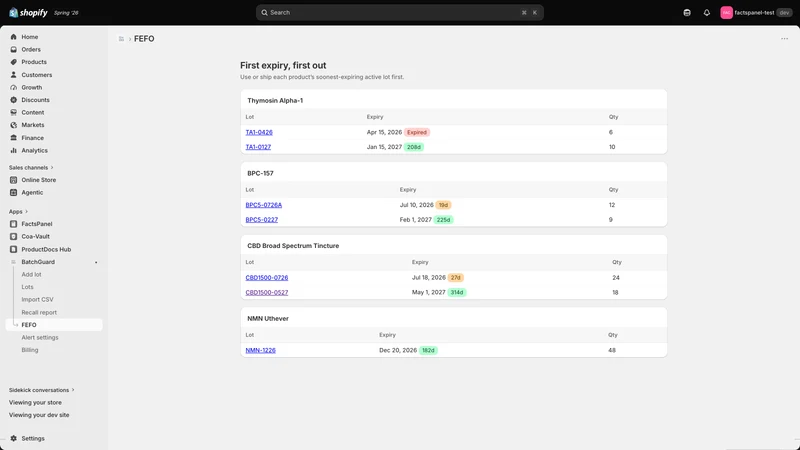The height and width of the screenshot is (450, 800).
Task: Focus the Search input field
Action: [399, 13]
